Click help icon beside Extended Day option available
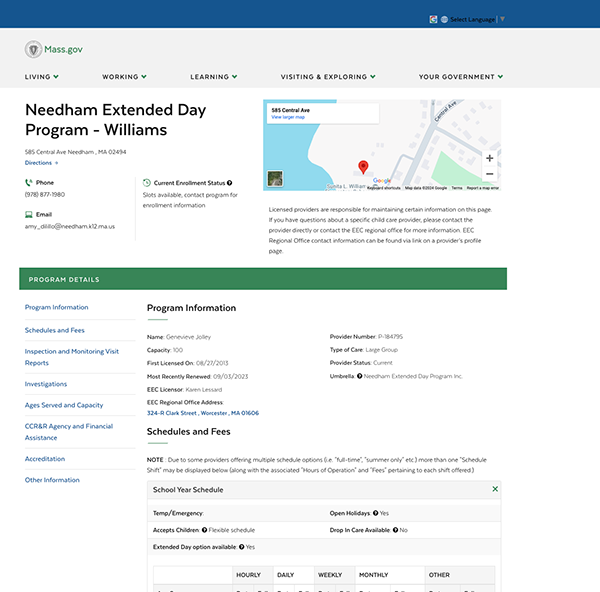The image size is (600, 592). [x=241, y=547]
